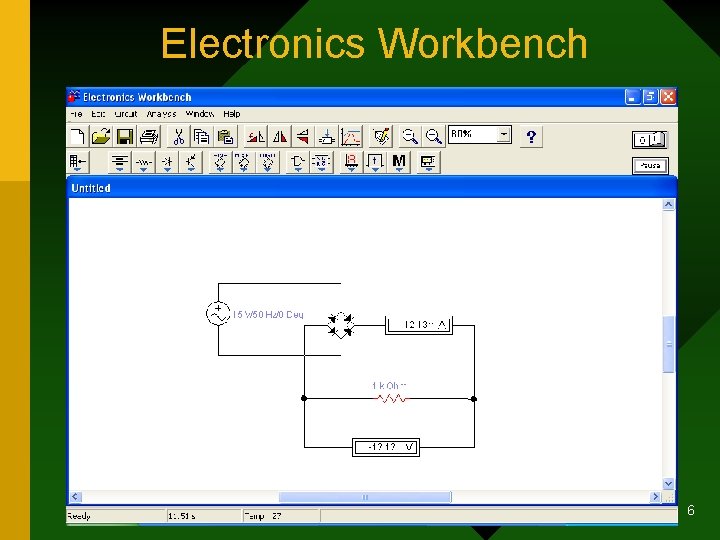Open the Sources parts bin
Image resolution: width=720 pixels, height=540 pixels.
119,162
